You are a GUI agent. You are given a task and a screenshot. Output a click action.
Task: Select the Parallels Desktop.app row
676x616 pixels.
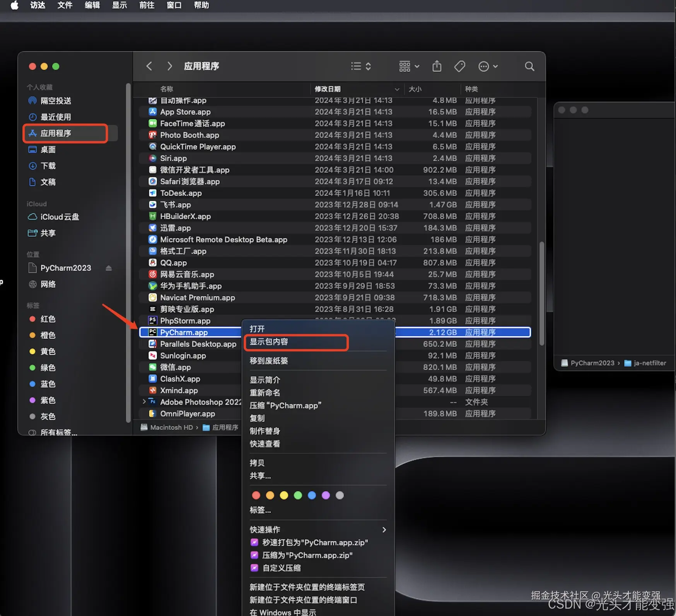[335, 344]
